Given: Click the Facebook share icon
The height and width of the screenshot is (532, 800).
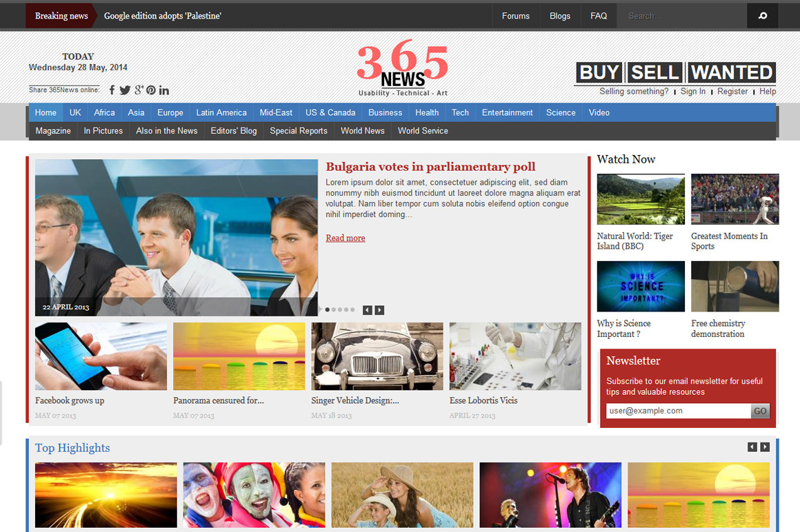Looking at the screenshot, I should [x=112, y=90].
